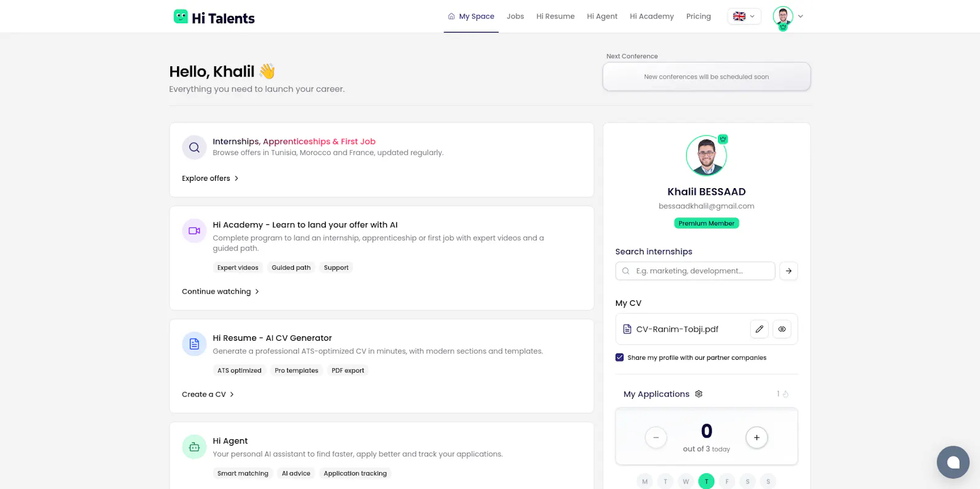The image size is (980, 489).
Task: Open My Applications settings gear
Action: [699, 394]
